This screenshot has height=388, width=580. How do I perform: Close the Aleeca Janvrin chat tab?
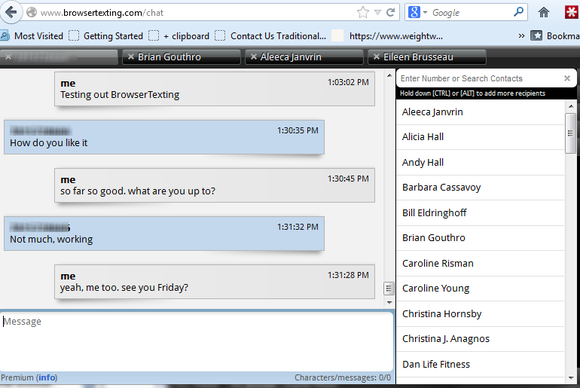pos(253,57)
